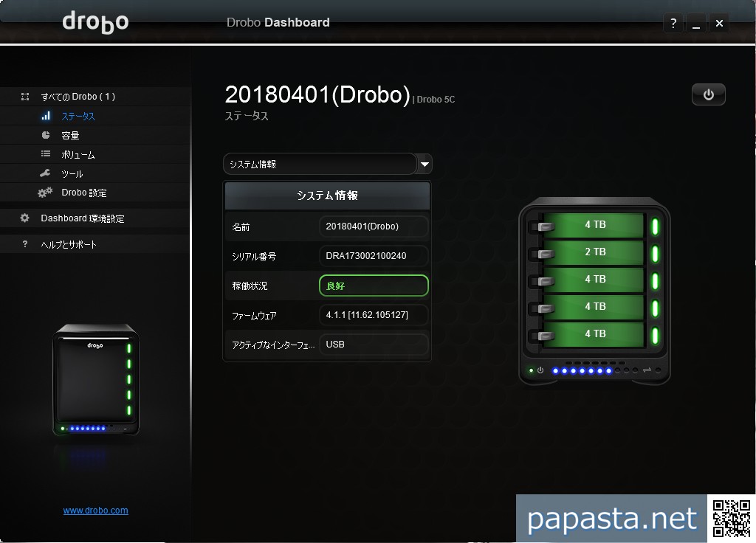Click the Drobo 設定 gears icon
Screen dimensions: 756x543
coord(46,193)
